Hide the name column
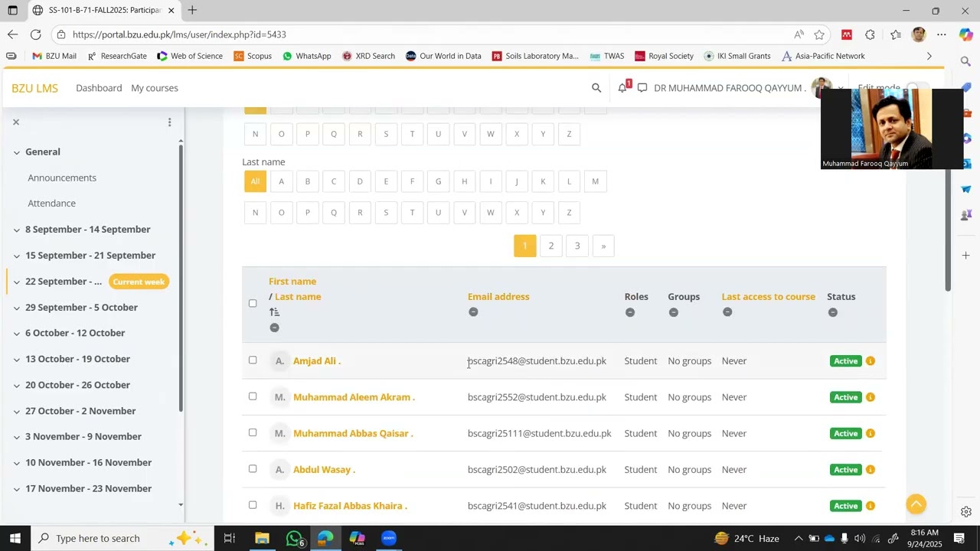This screenshot has width=980, height=551. pos(274,328)
